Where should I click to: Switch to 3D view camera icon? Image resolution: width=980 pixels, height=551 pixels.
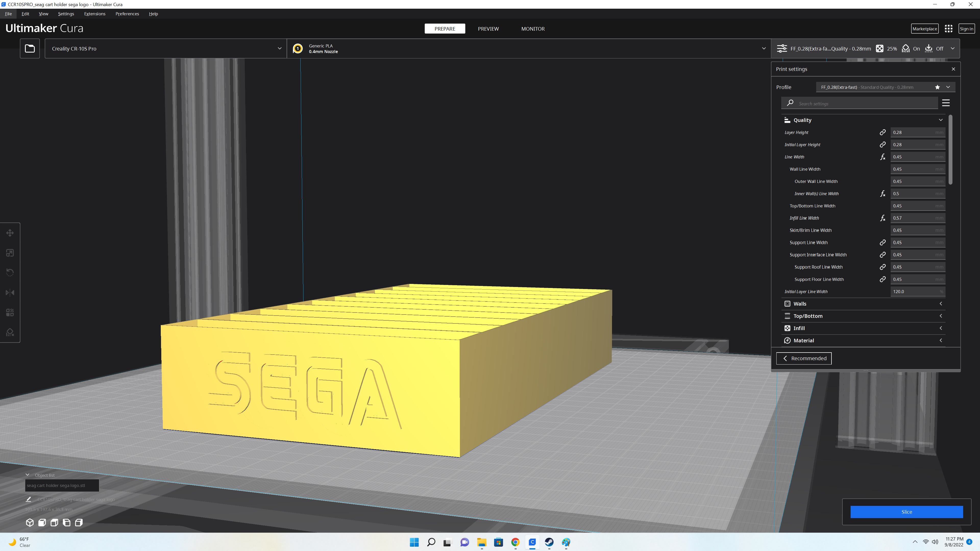30,522
